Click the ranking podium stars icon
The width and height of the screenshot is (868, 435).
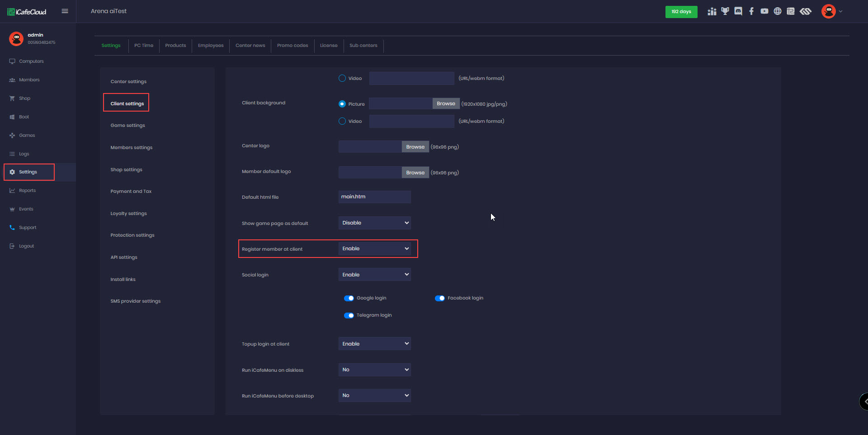712,11
